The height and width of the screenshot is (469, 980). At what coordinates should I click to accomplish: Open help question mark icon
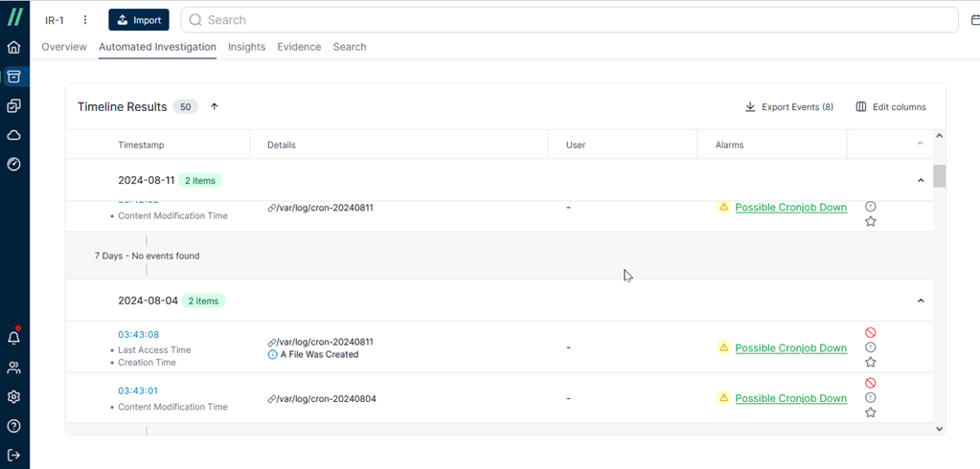(x=13, y=426)
